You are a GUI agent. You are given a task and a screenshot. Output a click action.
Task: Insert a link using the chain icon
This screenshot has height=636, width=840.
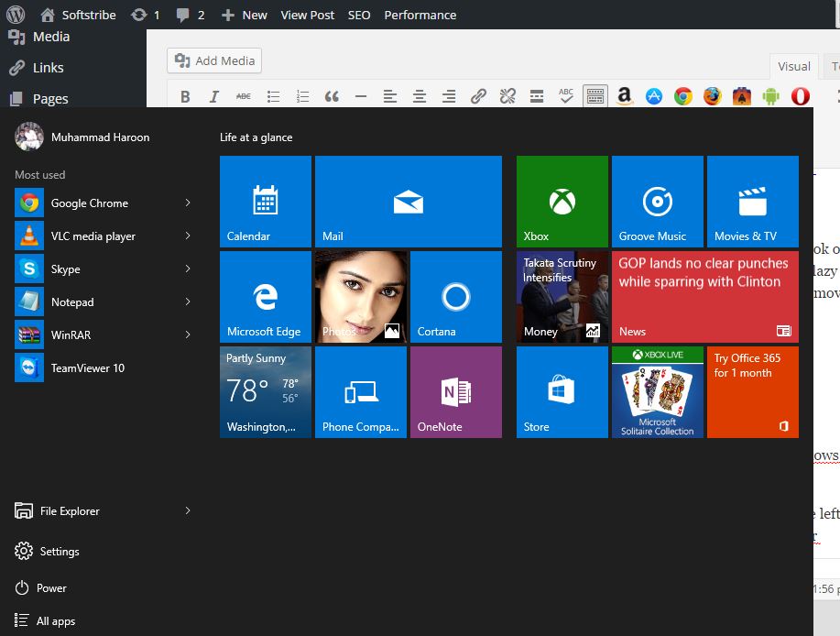coord(478,96)
